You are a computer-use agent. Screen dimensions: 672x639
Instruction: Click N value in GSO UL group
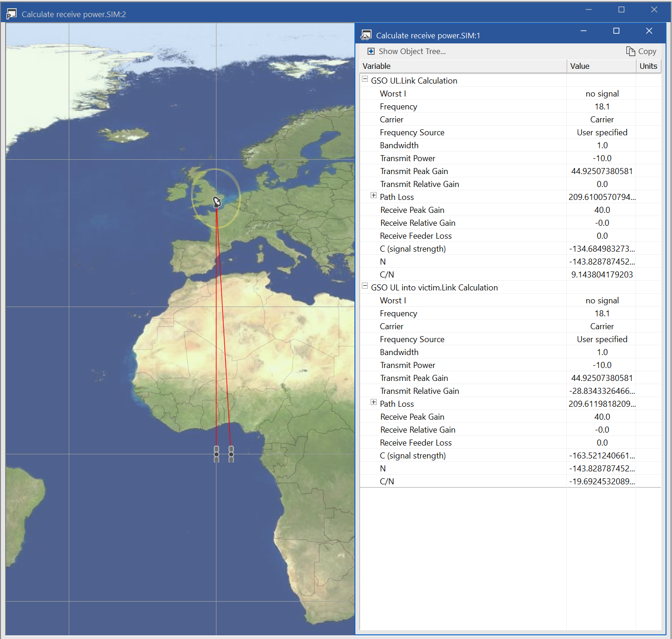coord(602,261)
